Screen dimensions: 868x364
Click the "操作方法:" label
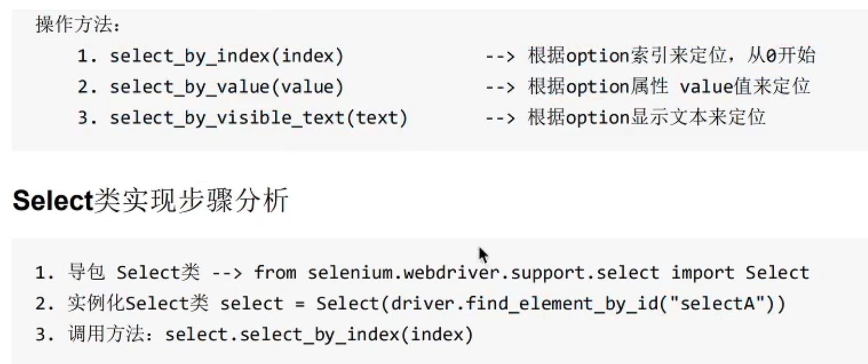click(x=77, y=24)
